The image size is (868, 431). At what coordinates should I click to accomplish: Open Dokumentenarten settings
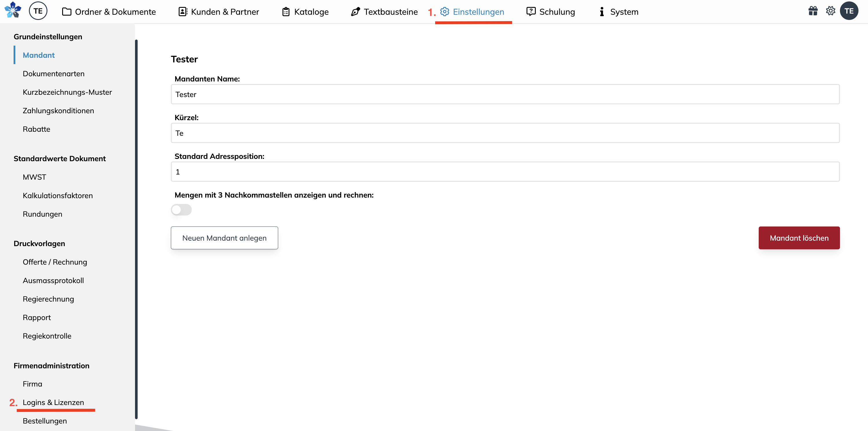(53, 73)
